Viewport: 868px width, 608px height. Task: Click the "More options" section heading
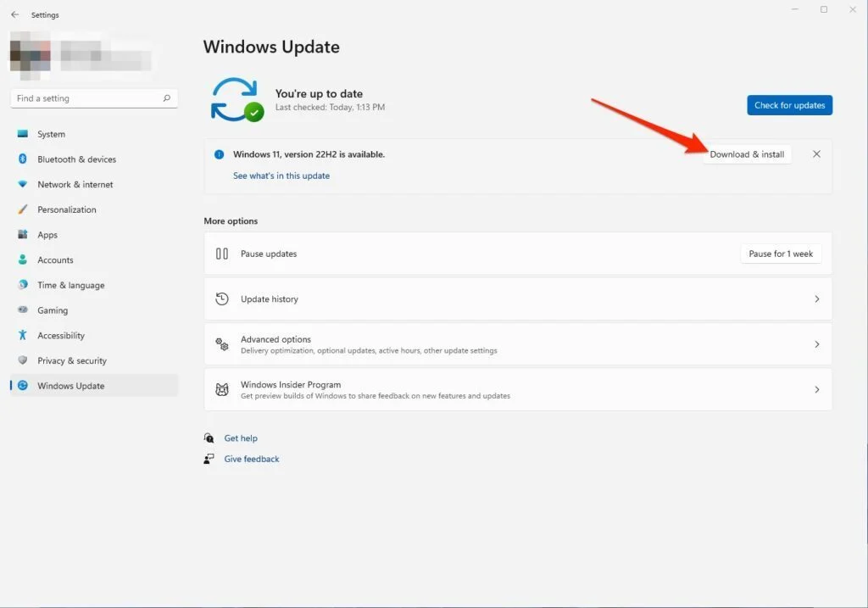(231, 221)
